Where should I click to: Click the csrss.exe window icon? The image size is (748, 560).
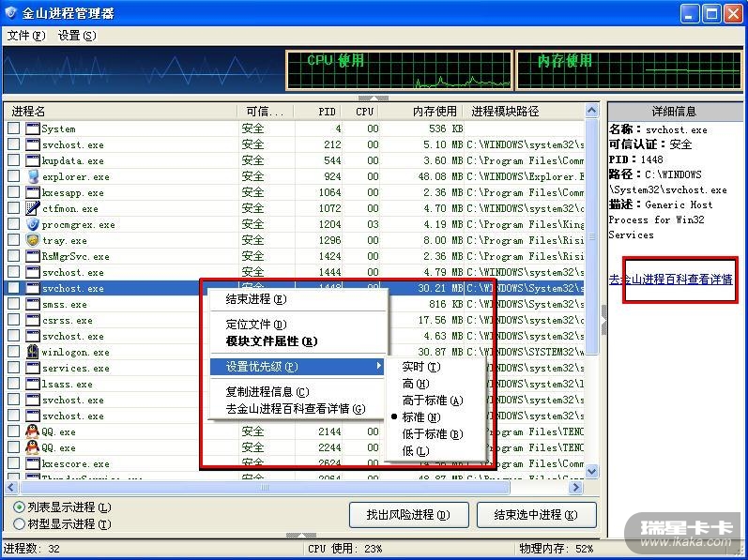coord(33,320)
